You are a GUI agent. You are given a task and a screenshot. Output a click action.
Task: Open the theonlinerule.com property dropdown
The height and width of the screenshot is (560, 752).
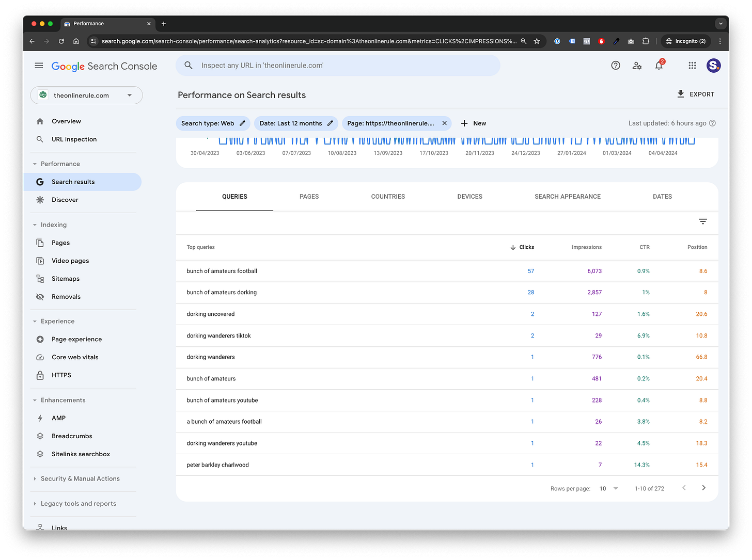click(x=86, y=95)
